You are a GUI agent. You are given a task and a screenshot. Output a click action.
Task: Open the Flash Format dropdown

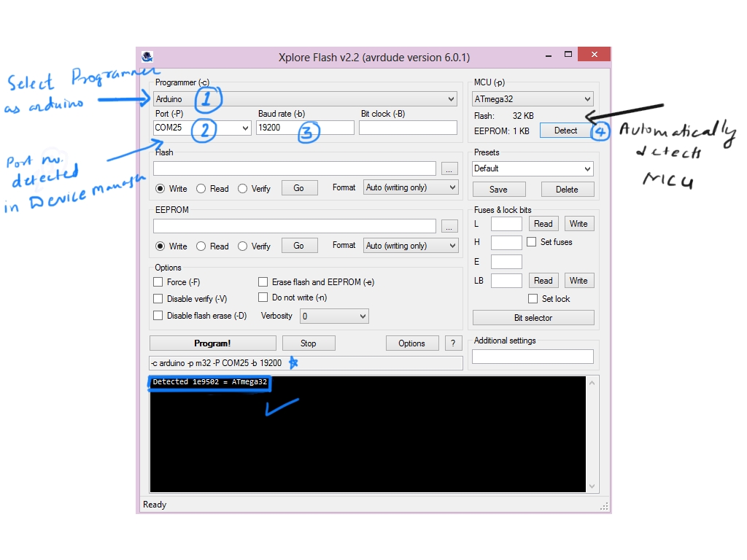[x=411, y=187]
